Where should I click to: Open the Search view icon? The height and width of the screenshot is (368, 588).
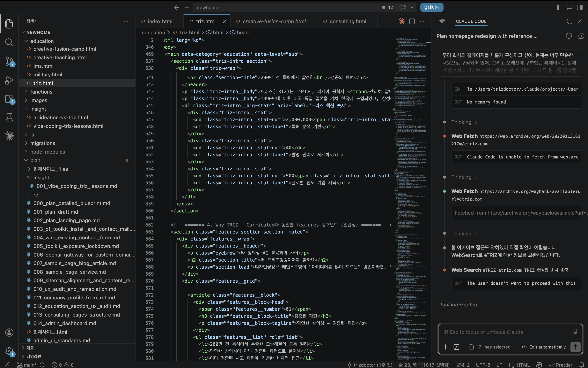tap(9, 42)
